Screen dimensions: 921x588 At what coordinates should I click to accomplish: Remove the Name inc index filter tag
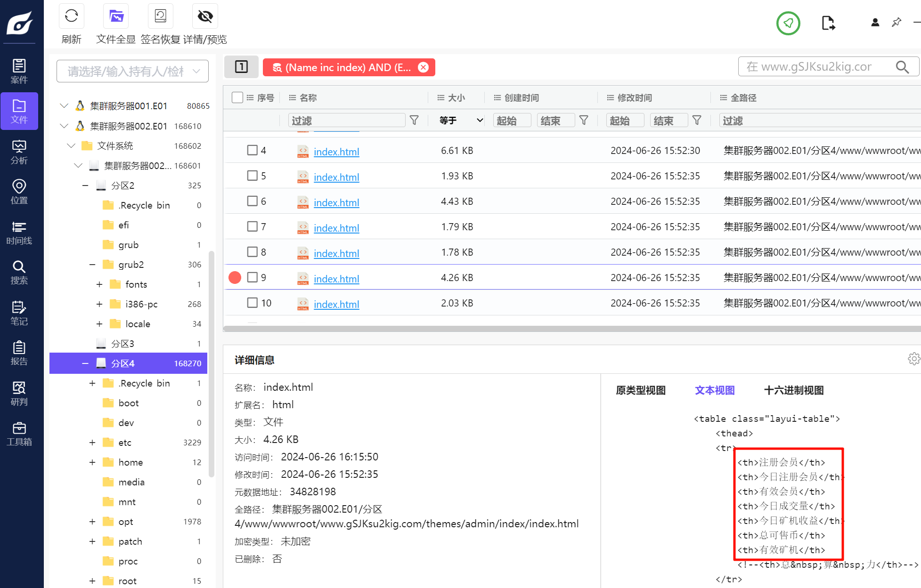424,67
